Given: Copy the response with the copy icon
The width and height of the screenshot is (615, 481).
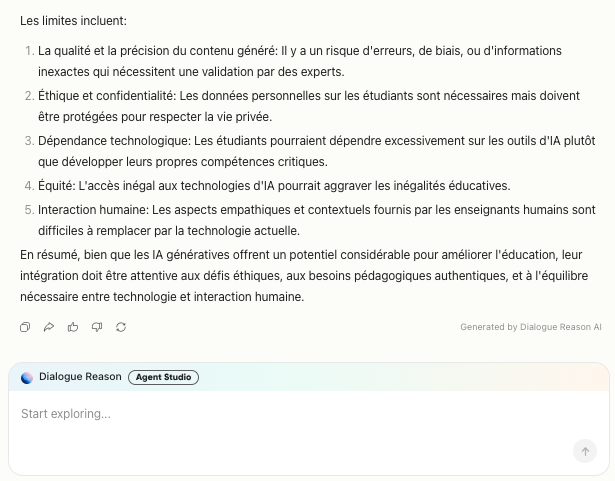Looking at the screenshot, I should pyautogui.click(x=25, y=327).
